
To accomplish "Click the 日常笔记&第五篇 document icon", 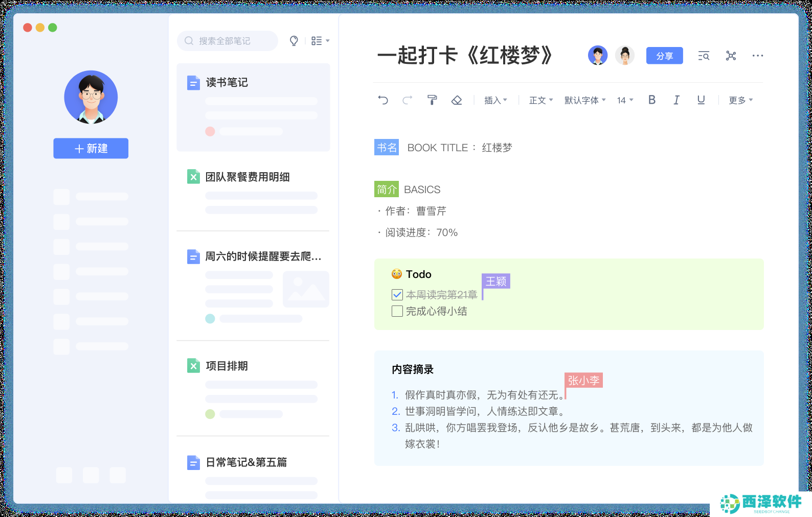I will 193,462.
